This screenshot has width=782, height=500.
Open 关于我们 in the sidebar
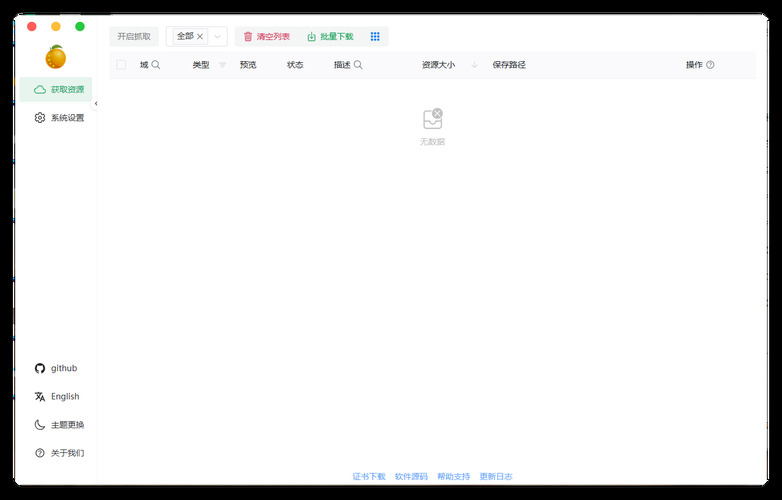click(59, 453)
